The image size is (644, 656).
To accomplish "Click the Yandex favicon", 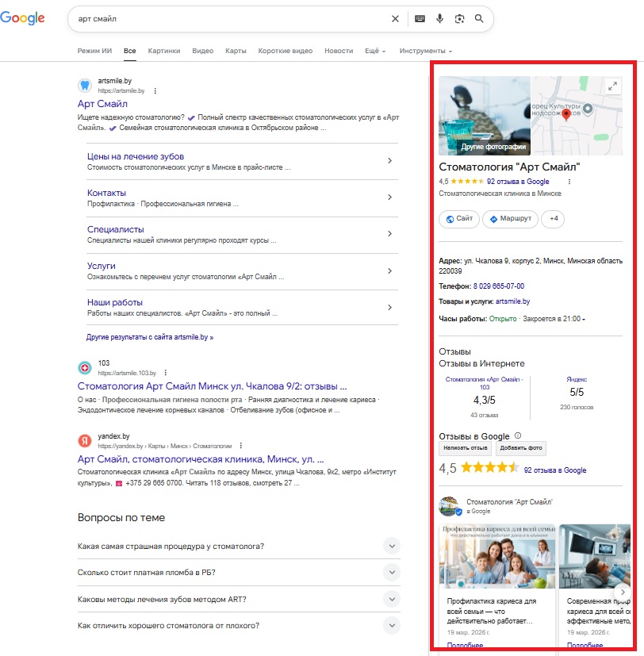I will (x=85, y=440).
